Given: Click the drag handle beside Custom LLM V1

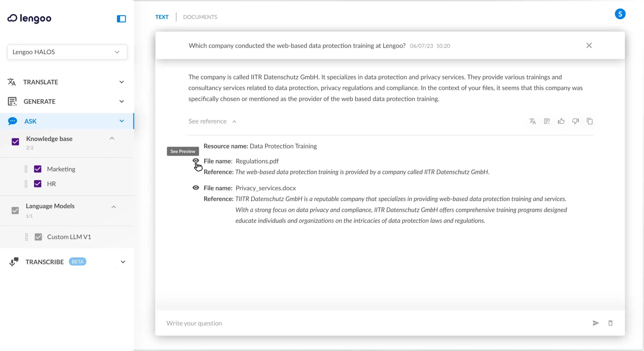Looking at the screenshot, I should click(x=26, y=237).
